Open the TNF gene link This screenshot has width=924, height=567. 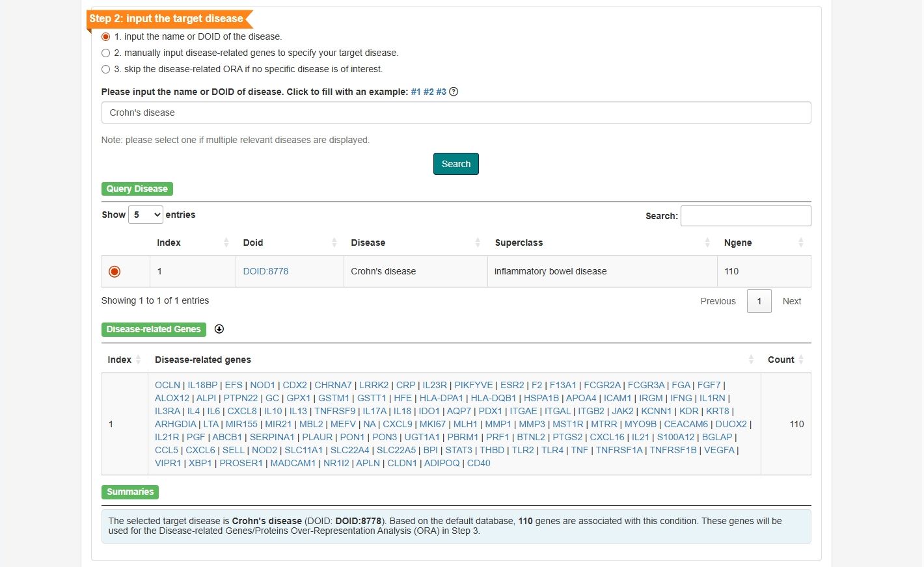point(579,450)
